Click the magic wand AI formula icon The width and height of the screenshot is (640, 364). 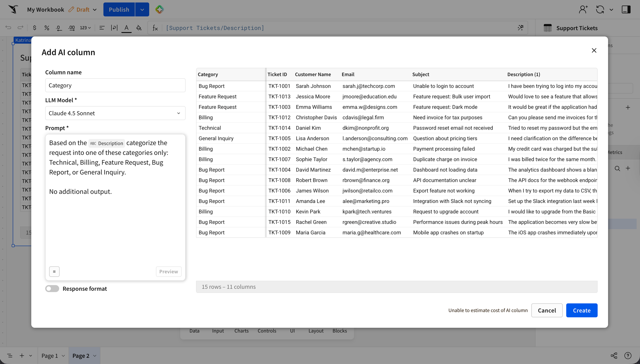[520, 27]
